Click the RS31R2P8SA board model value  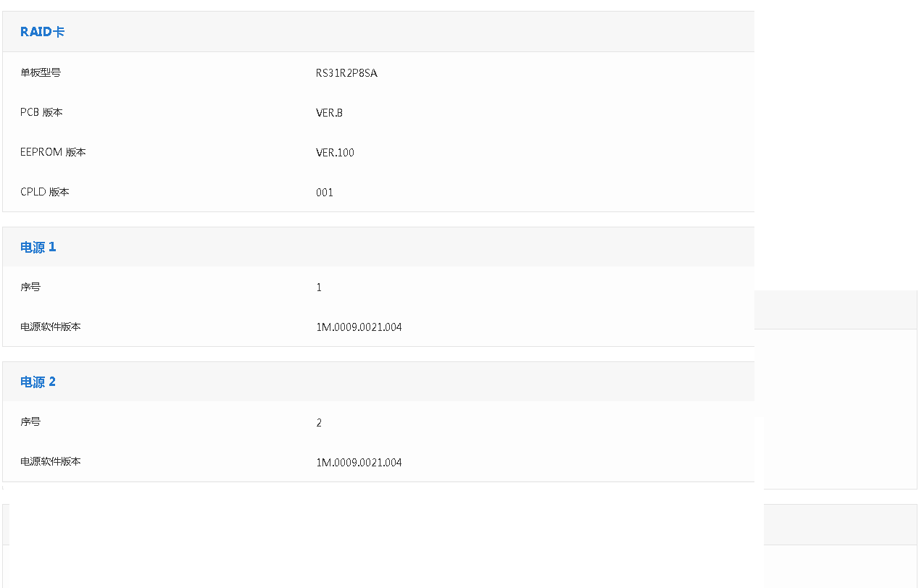click(346, 73)
